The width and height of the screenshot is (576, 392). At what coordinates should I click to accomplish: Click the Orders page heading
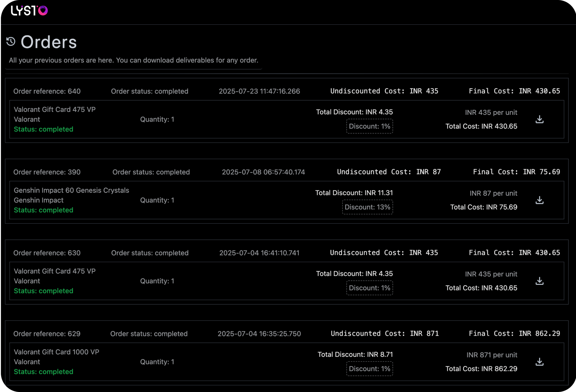tap(49, 42)
